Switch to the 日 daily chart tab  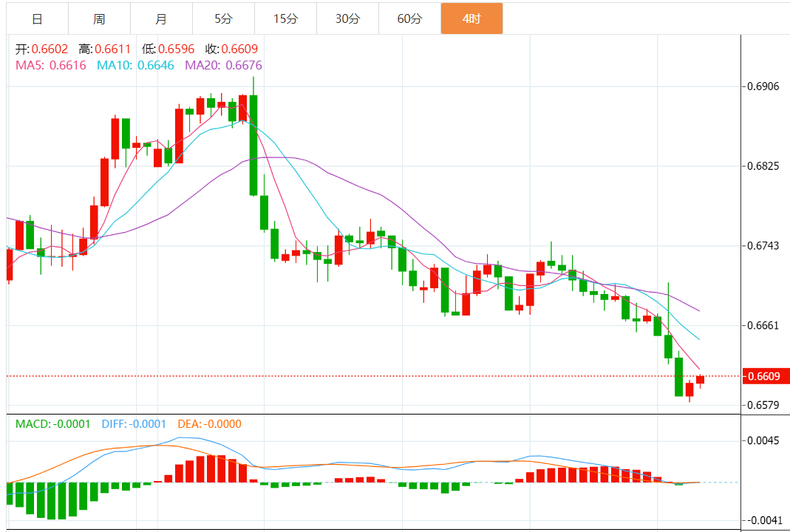click(37, 18)
